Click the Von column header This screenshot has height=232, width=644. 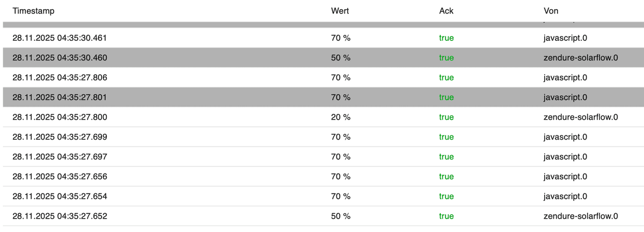tap(551, 11)
